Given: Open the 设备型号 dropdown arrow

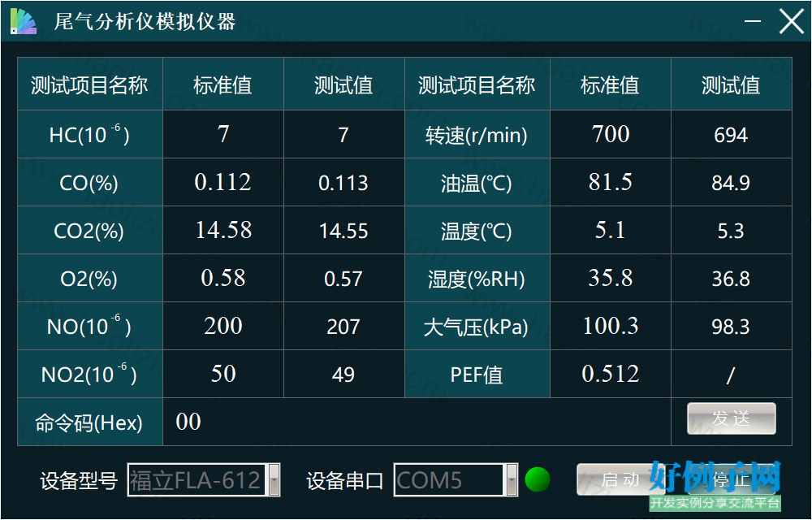Looking at the screenshot, I should tap(274, 479).
